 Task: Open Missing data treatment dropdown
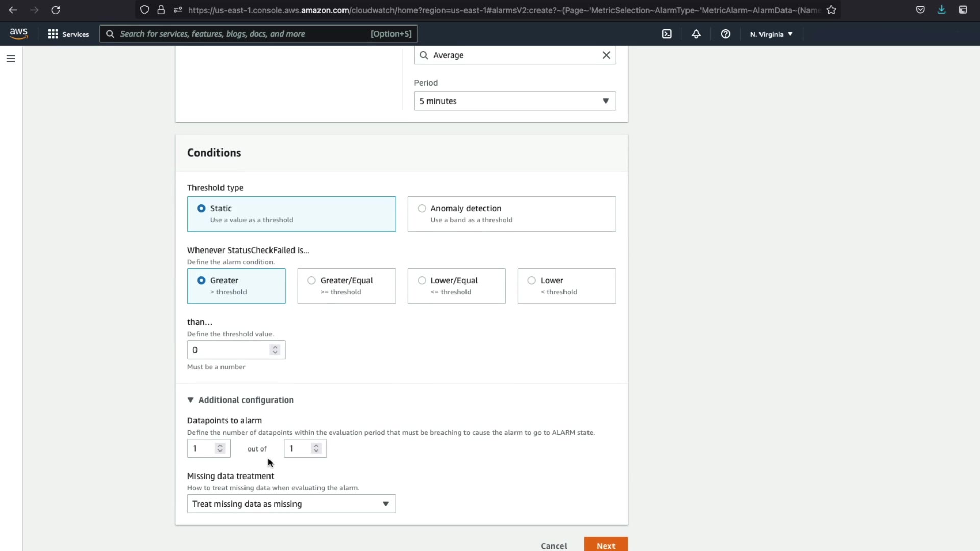[291, 504]
